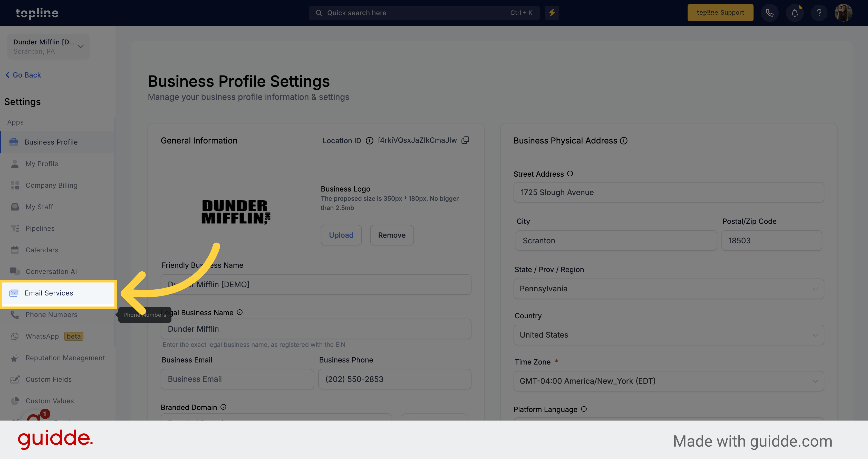868x459 pixels.
Task: Click the Dunder Mifflin business logo image
Action: point(236,212)
